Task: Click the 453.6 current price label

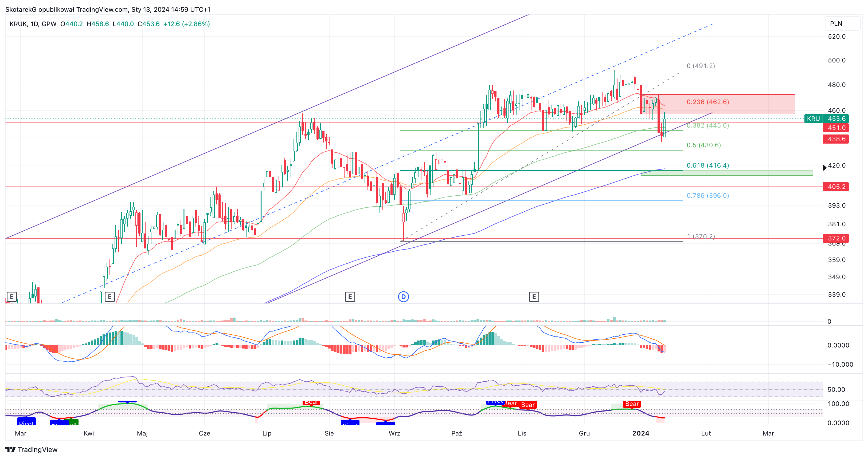Action: [x=836, y=119]
